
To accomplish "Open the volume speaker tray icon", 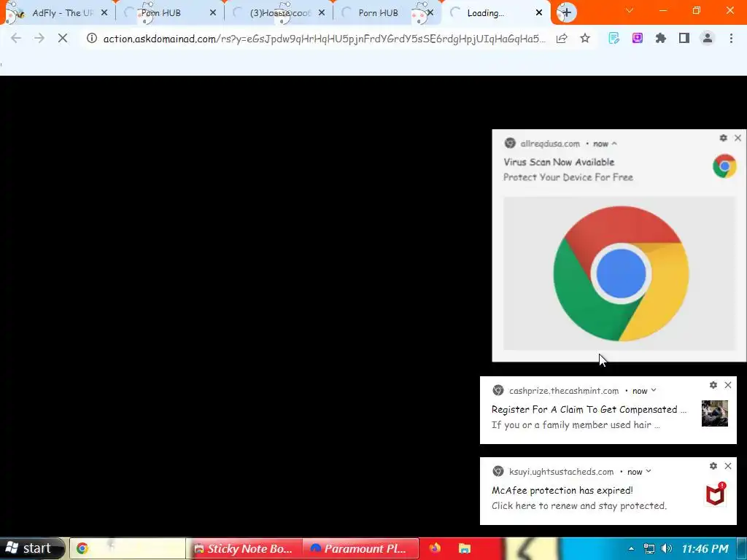I will pyautogui.click(x=667, y=548).
